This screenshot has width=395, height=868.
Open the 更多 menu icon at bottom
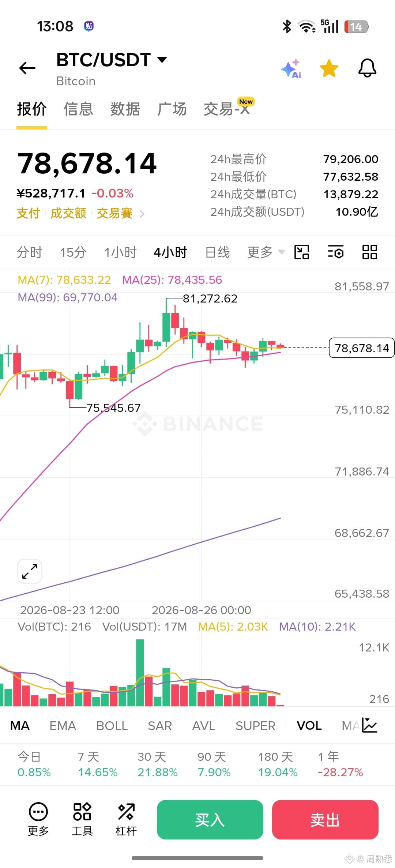(38, 819)
